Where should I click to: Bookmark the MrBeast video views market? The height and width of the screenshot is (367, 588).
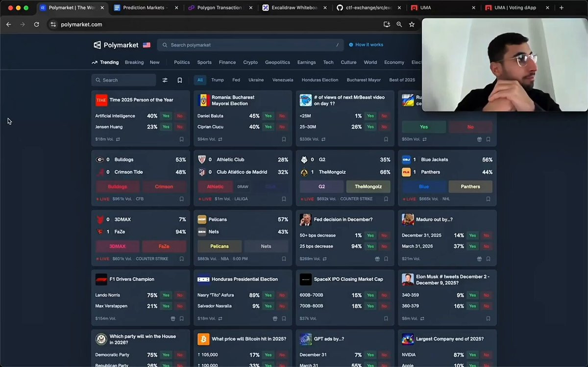click(386, 139)
